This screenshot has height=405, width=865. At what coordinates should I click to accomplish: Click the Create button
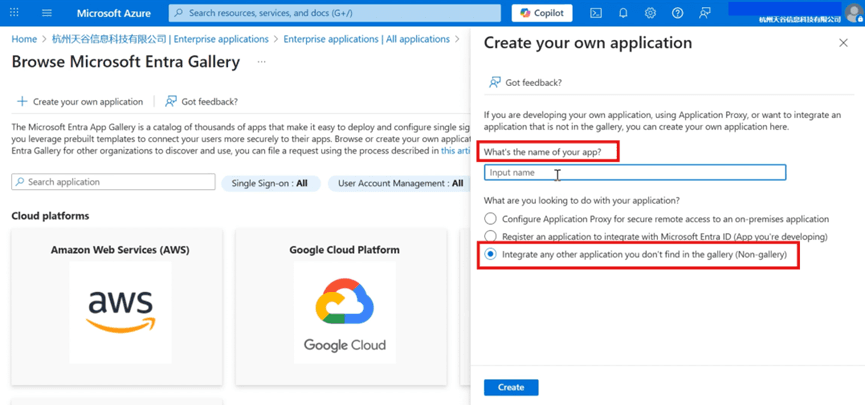(511, 387)
